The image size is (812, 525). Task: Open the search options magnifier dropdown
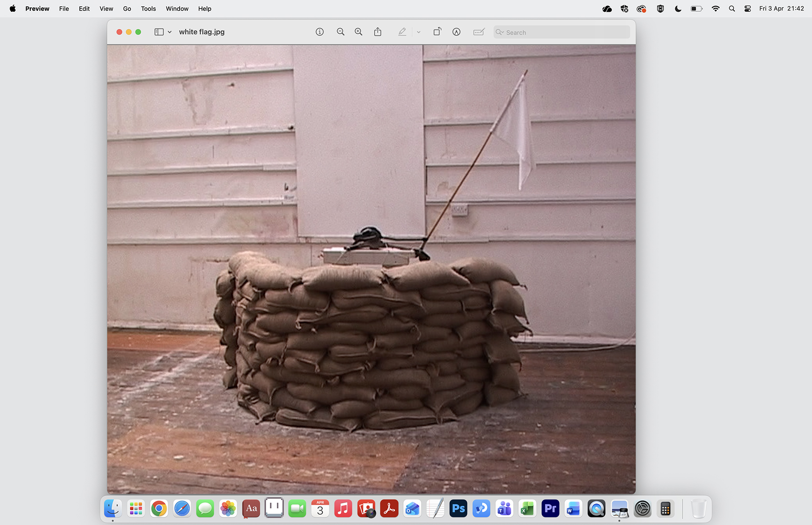499,32
